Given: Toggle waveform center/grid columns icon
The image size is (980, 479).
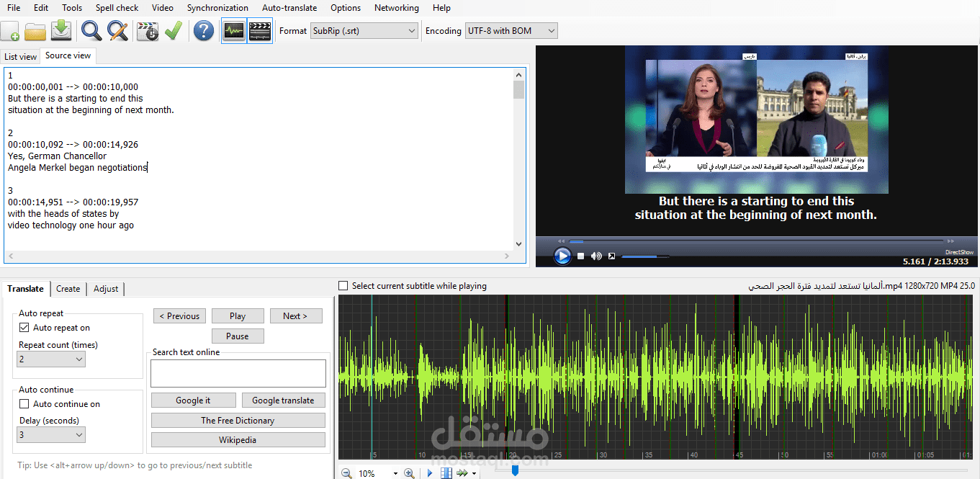Looking at the screenshot, I should pyautogui.click(x=446, y=473).
